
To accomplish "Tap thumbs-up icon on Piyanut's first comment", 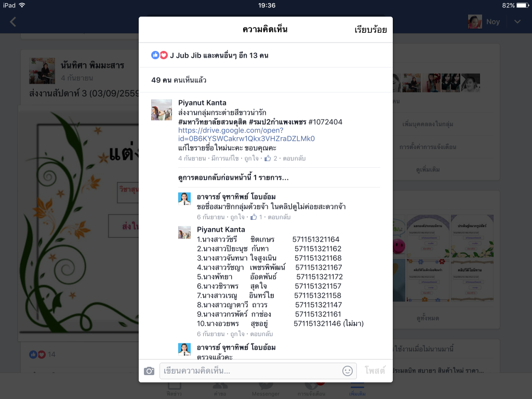I will click(268, 158).
